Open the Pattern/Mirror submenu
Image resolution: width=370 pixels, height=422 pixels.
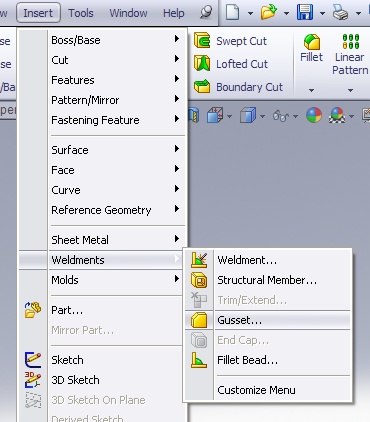(117, 100)
